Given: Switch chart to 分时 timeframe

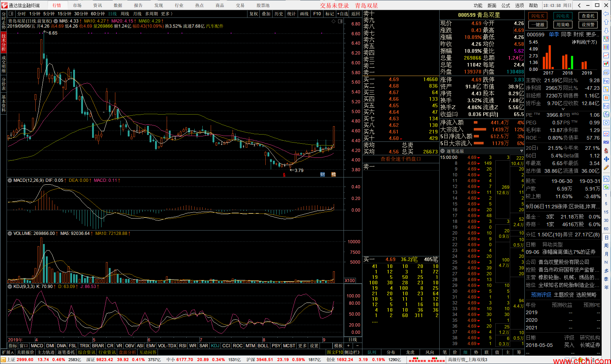Looking at the screenshot, I should [x=21, y=14].
